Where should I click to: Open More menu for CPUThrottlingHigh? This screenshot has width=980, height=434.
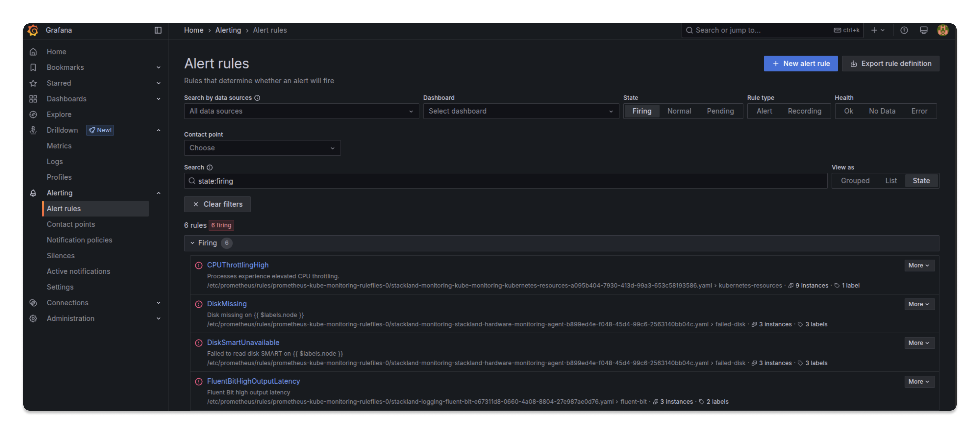(x=919, y=265)
